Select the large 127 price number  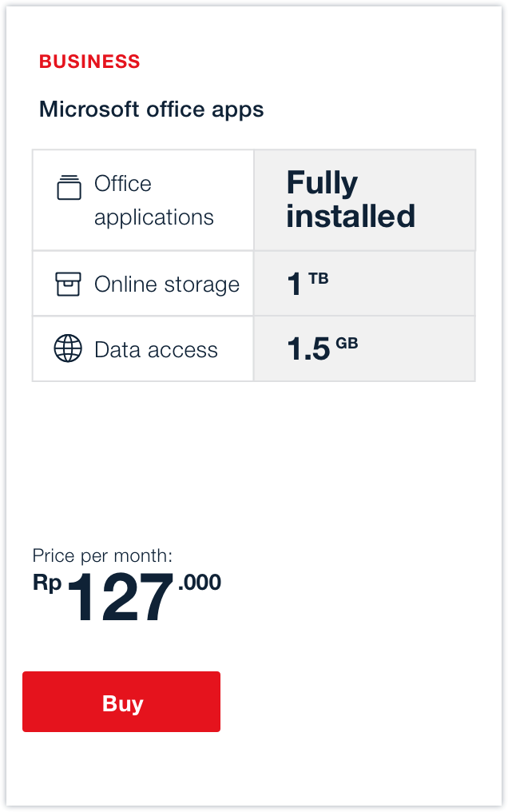(121, 599)
